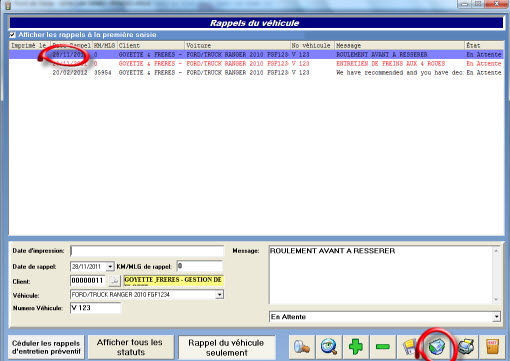This screenshot has width=510, height=361.
Task: Add a new reminder with green plus
Action: pos(356,347)
